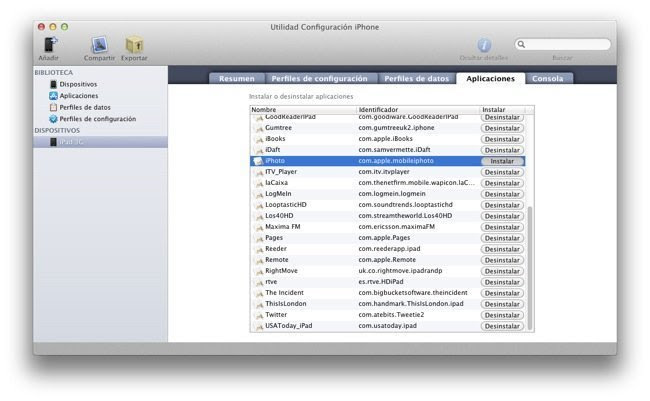Click identifier com.atebits.Tweetie2
This screenshot has width=650, height=401.
pyautogui.click(x=391, y=314)
